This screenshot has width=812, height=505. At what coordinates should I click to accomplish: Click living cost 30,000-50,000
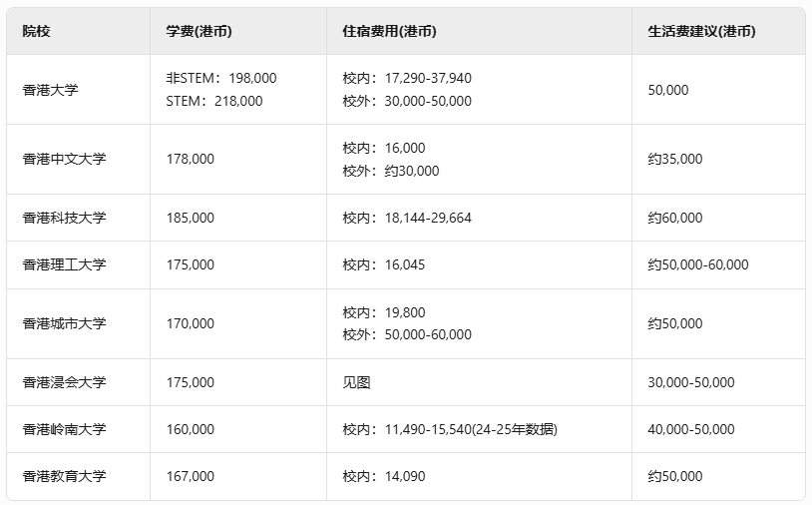691,382
